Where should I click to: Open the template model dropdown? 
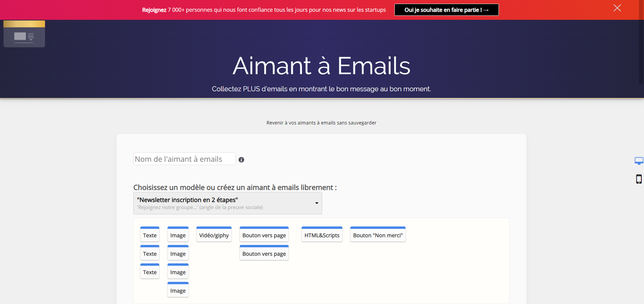pyautogui.click(x=227, y=203)
